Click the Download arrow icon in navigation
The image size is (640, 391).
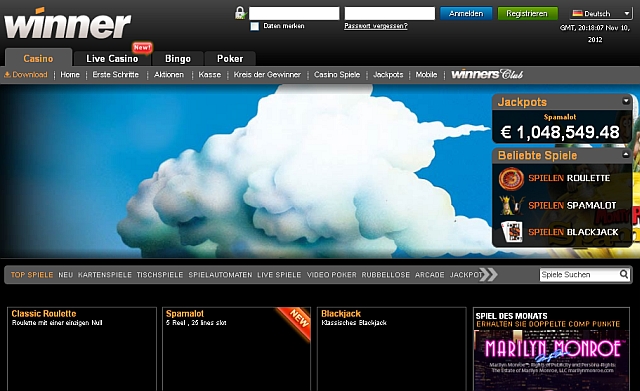[x=7, y=75]
